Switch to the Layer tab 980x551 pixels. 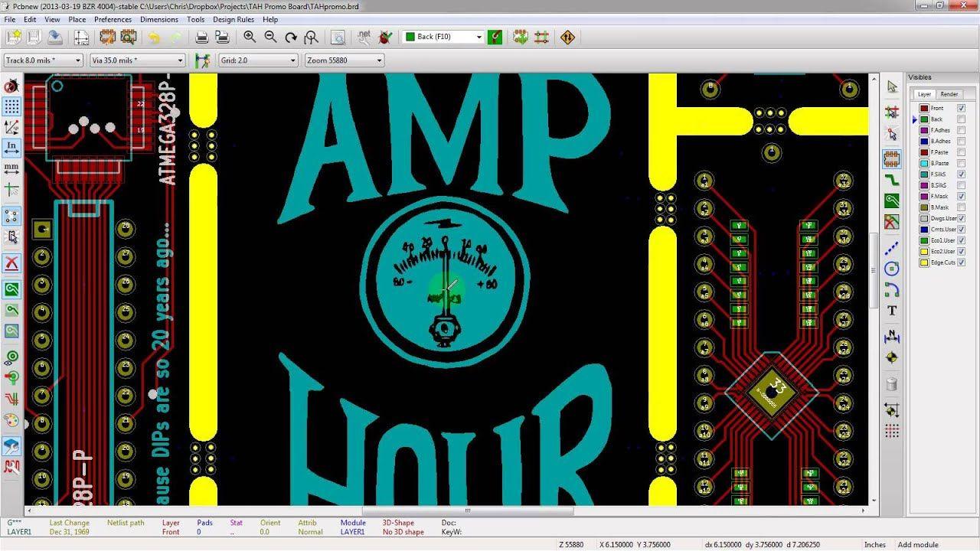click(x=924, y=94)
